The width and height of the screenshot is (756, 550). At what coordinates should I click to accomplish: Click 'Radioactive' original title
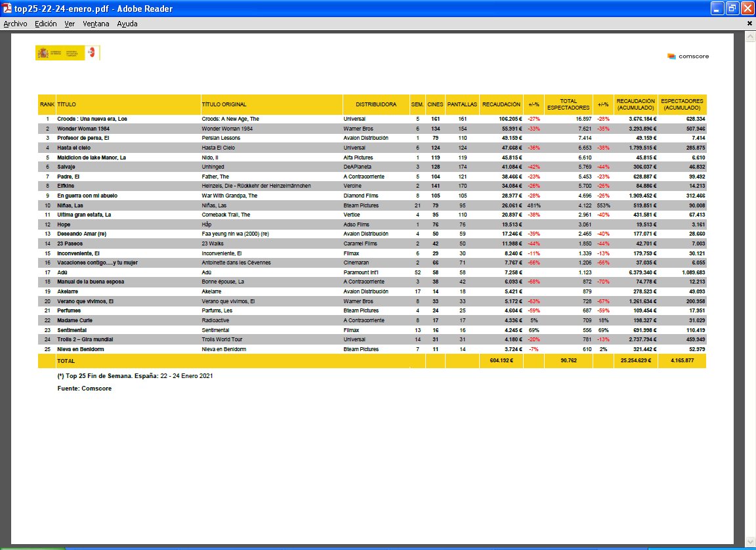215,320
